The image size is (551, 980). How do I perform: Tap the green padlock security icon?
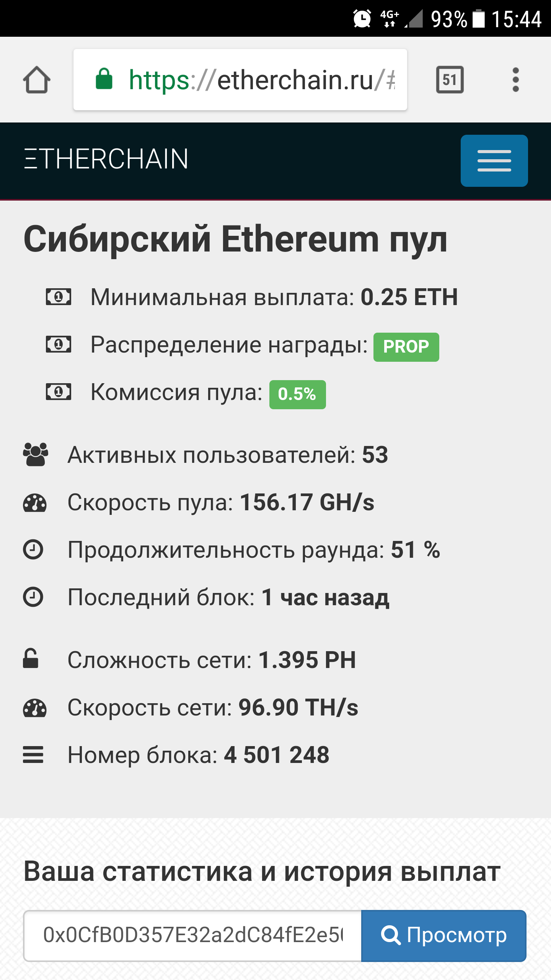pos(104,79)
